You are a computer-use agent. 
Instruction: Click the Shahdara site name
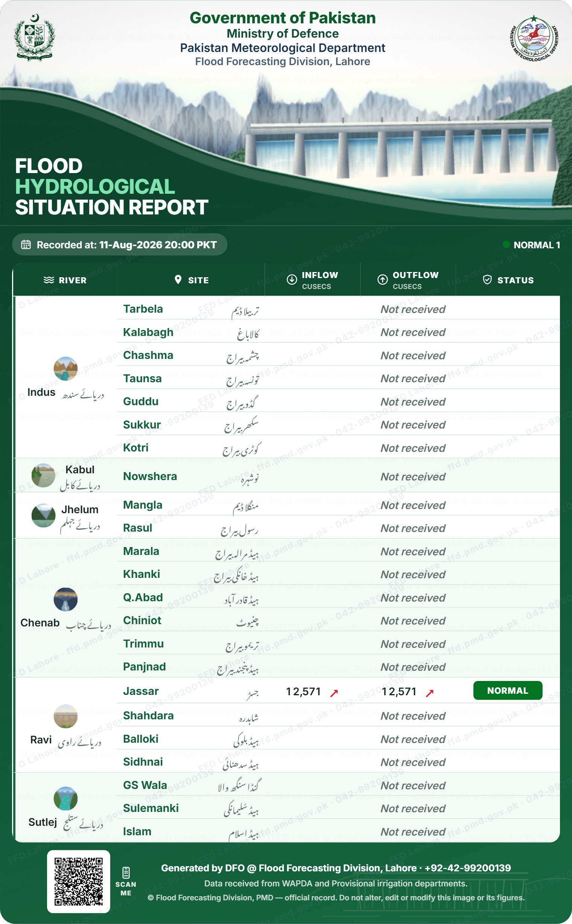tap(148, 716)
